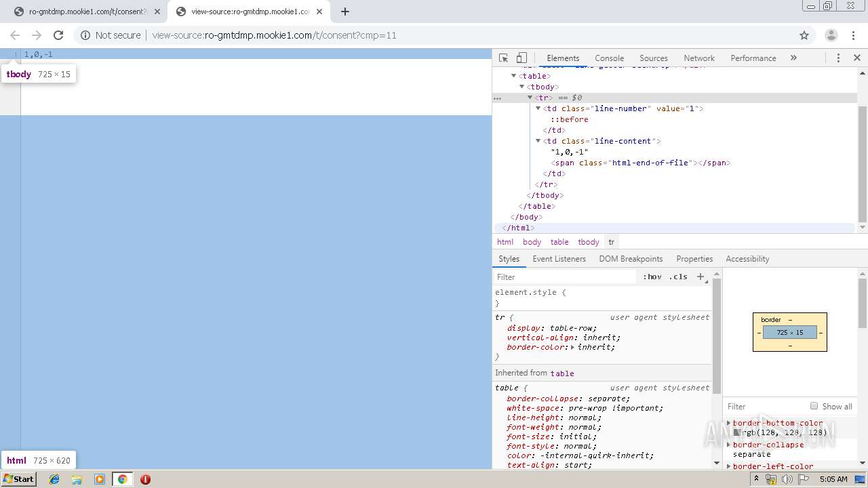The image size is (868, 488).
Task: Go forward in browser history
Action: point(37,35)
